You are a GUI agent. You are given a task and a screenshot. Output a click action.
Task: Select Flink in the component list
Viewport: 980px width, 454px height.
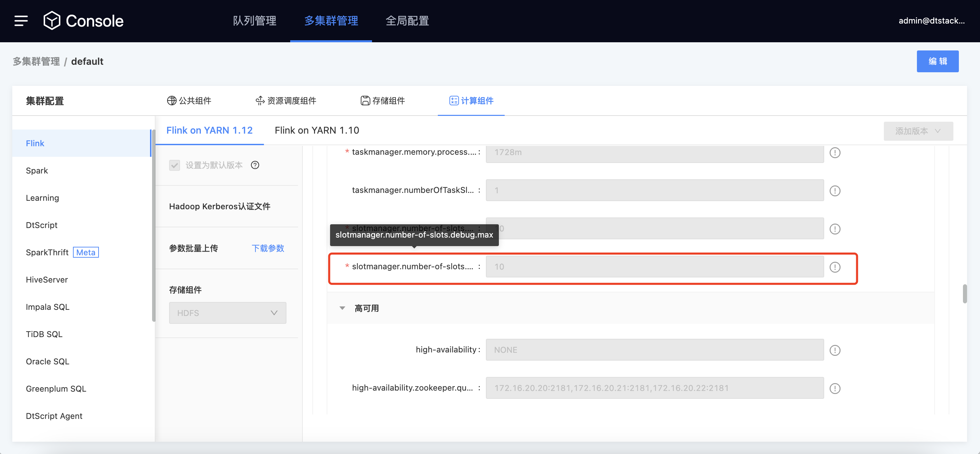pyautogui.click(x=81, y=143)
